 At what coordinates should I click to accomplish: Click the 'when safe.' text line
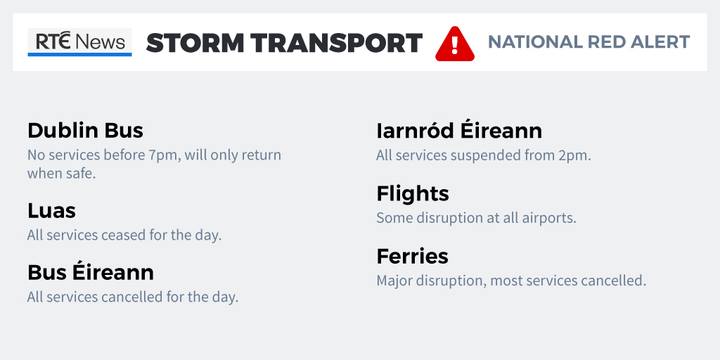[62, 174]
